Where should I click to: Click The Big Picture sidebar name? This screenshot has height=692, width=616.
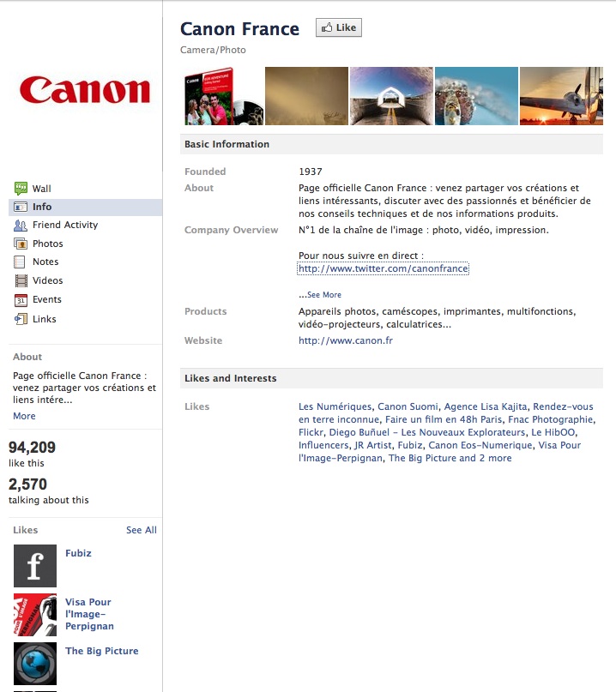[101, 651]
